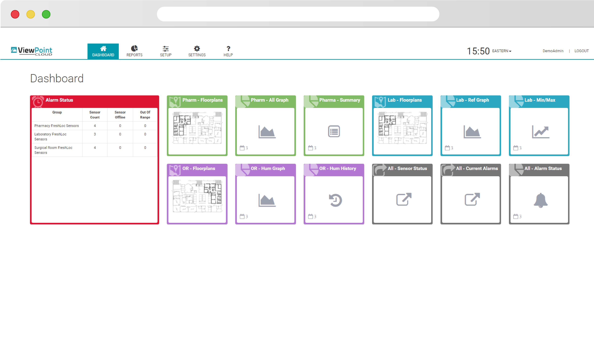Open the Setup menu
The image size is (594, 364).
(166, 51)
